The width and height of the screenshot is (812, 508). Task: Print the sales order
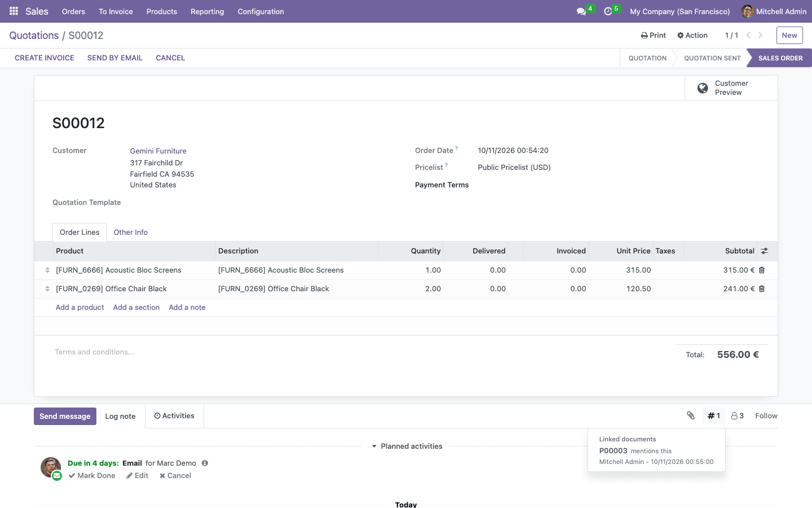coord(654,35)
